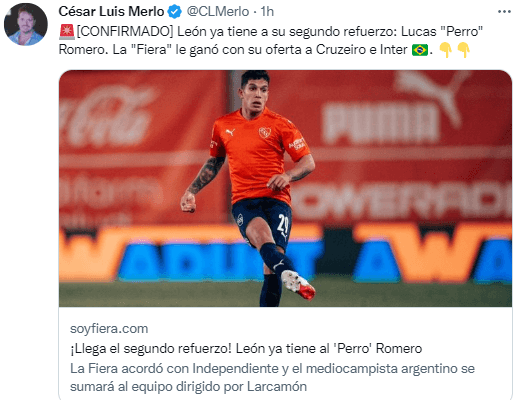Click the Coca-Cola banner in photo
The image size is (521, 400).
pos(108,117)
